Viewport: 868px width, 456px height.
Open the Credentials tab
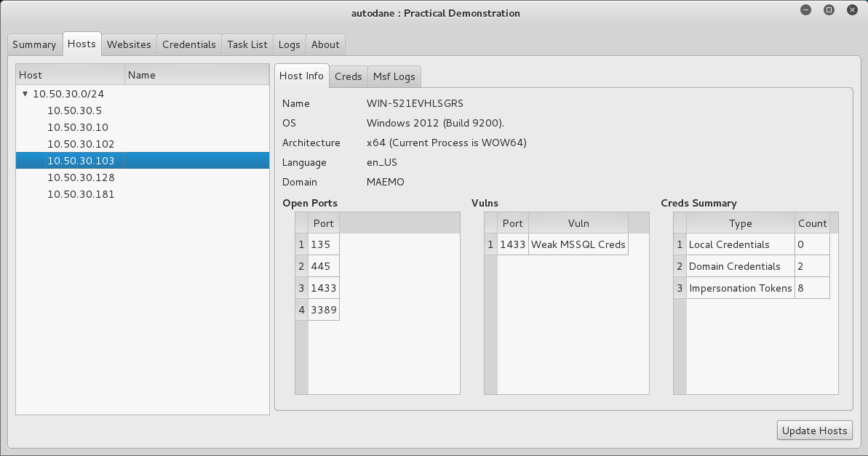188,44
